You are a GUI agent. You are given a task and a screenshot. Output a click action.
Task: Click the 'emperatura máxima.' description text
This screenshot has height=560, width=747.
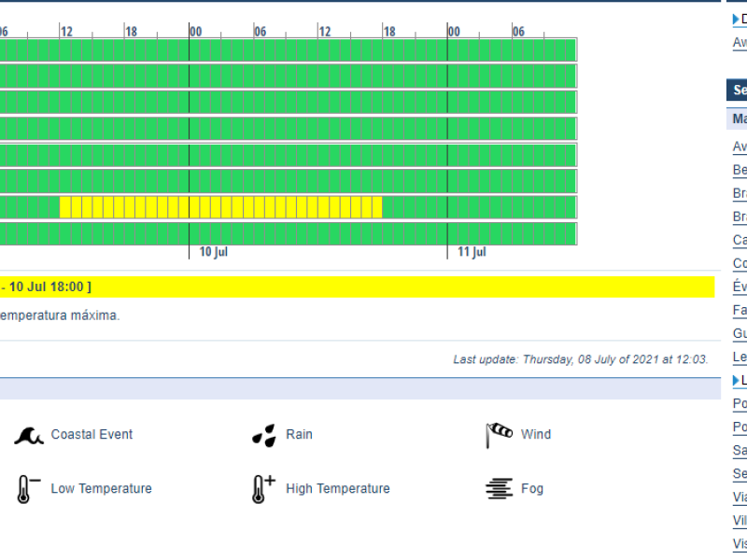pos(60,315)
